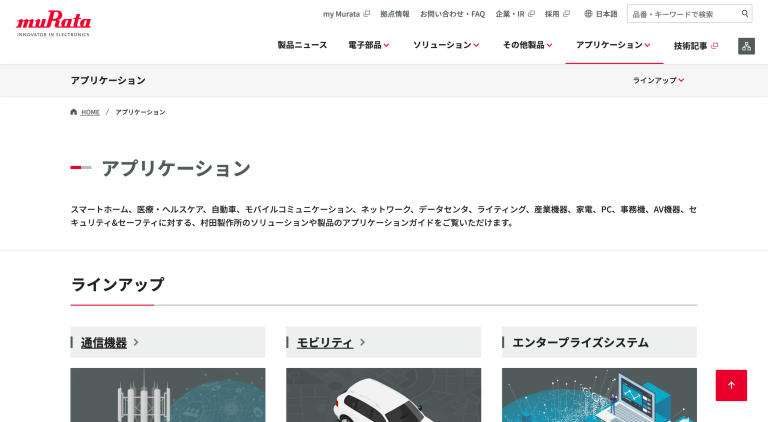
Task: Open the アプリケーション navigation menu
Action: click(x=613, y=45)
